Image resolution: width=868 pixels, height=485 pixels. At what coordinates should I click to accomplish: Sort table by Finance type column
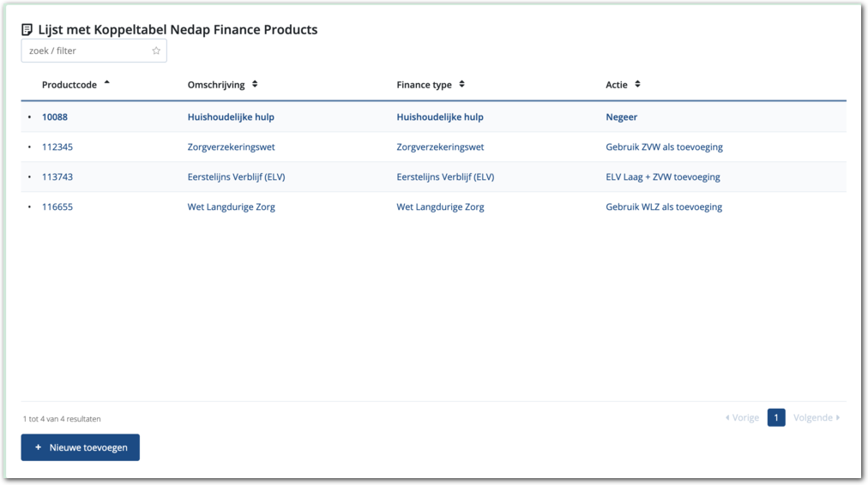pos(461,85)
